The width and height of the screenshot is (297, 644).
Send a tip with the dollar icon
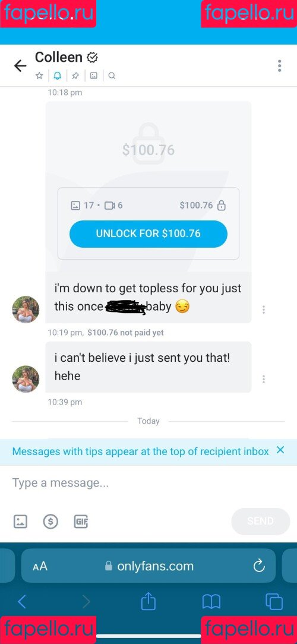[50, 522]
